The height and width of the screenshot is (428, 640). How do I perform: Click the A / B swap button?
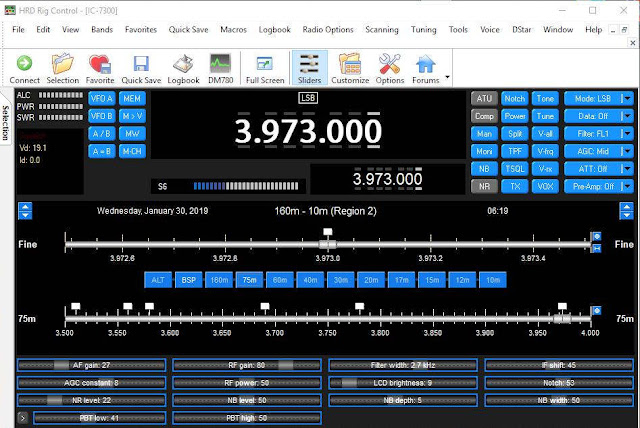[102, 134]
